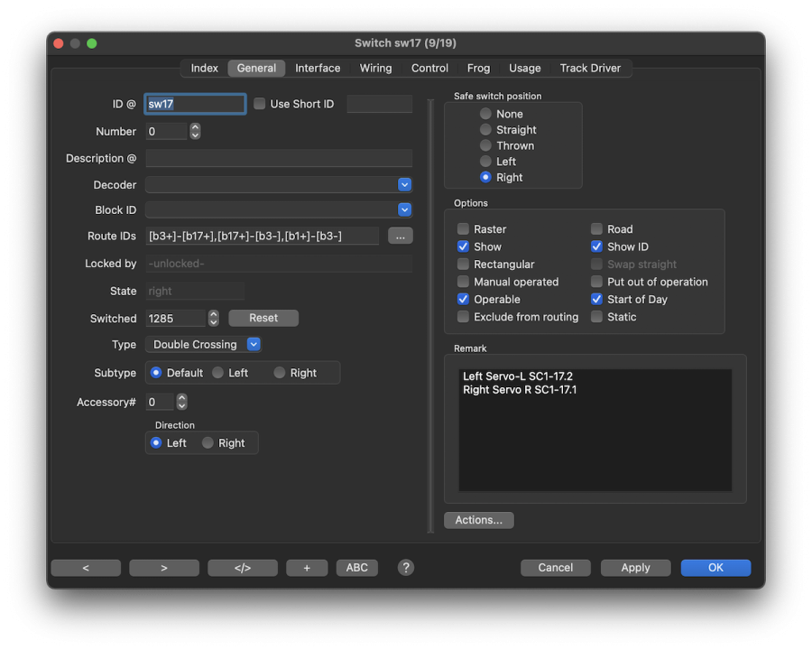
Task: Uncheck the Start of Day option
Action: tap(597, 300)
